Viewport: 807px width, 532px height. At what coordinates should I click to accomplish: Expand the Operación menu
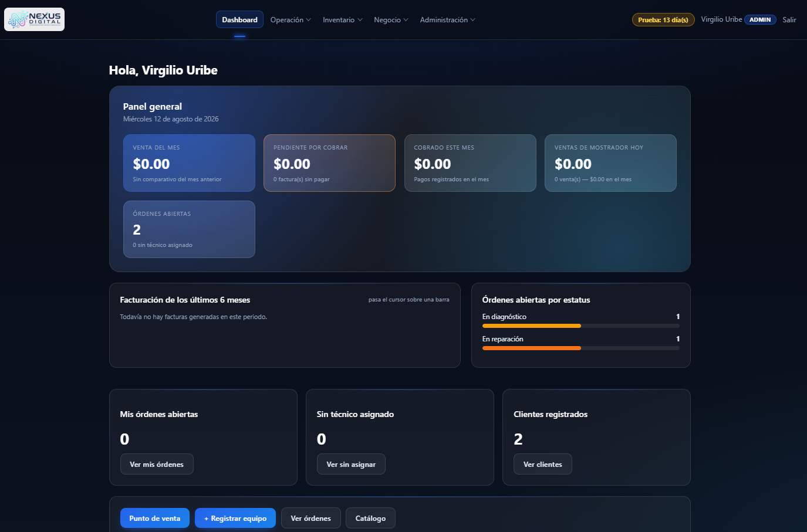click(x=291, y=20)
